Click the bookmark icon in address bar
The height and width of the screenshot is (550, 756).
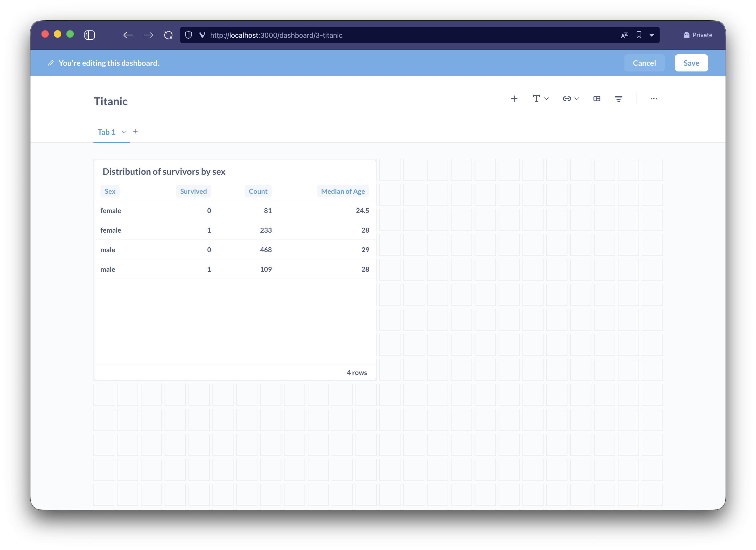pyautogui.click(x=639, y=35)
